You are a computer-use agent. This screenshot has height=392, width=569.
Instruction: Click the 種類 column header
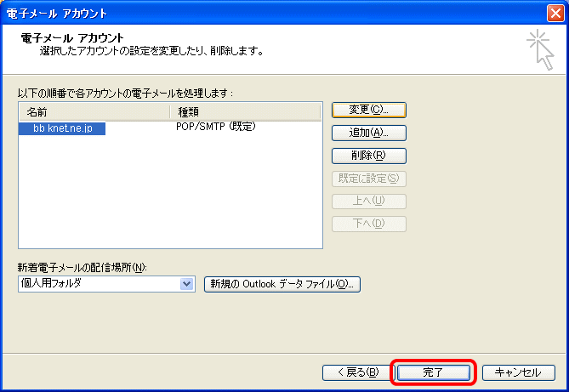tap(246, 112)
